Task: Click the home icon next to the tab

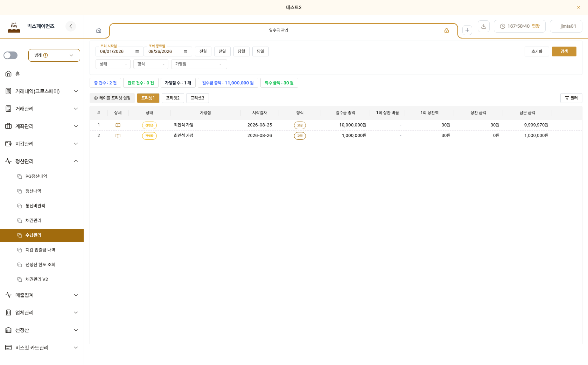Action: point(99,30)
